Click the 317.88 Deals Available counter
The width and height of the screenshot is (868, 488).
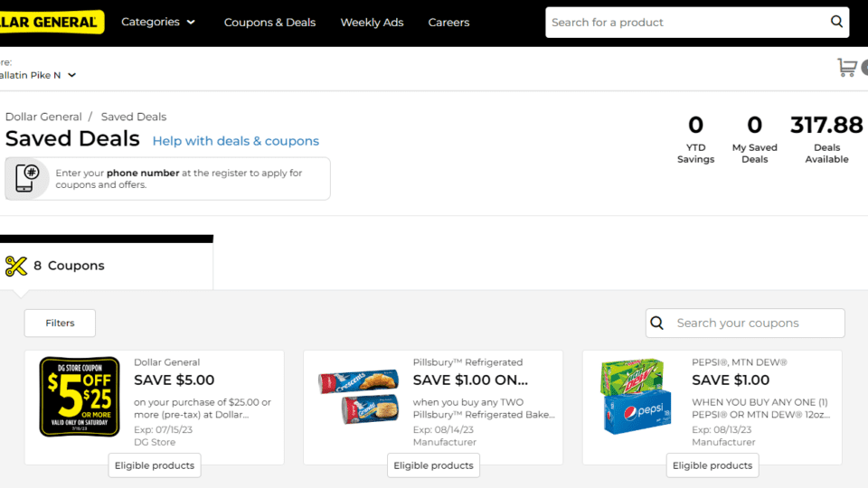tap(826, 139)
